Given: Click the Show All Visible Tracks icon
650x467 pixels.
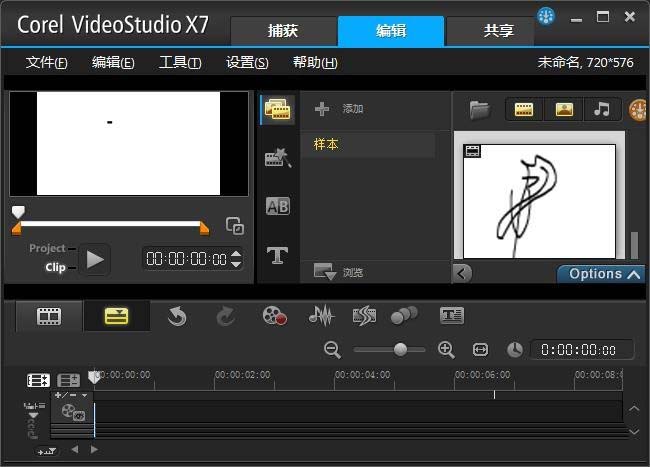Looking at the screenshot, I should point(38,380).
